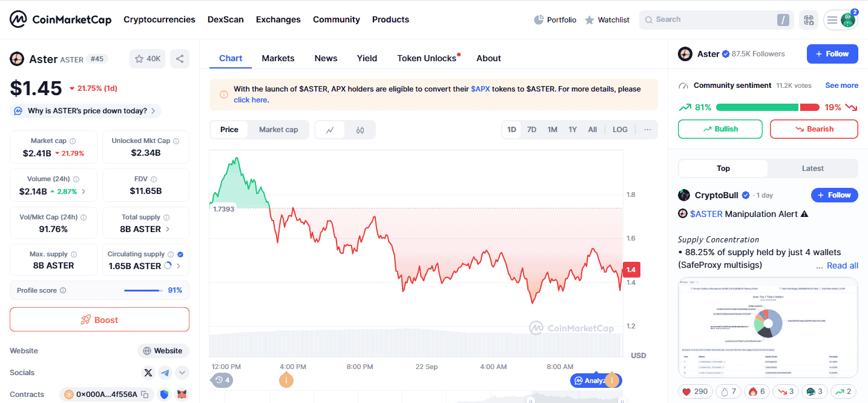The image size is (868, 403).
Task: Vote Bearish on community sentiment
Action: click(814, 129)
